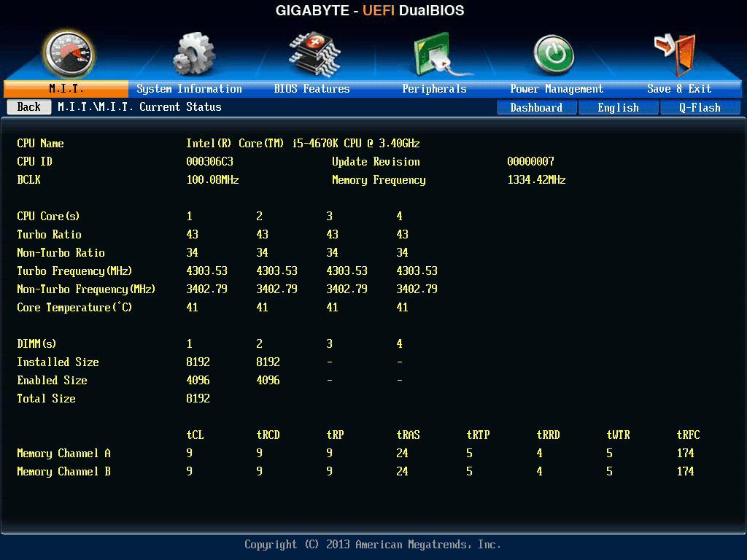The height and width of the screenshot is (560, 747).
Task: Click the M.I.T. Current Status breadcrumb
Action: (x=139, y=107)
